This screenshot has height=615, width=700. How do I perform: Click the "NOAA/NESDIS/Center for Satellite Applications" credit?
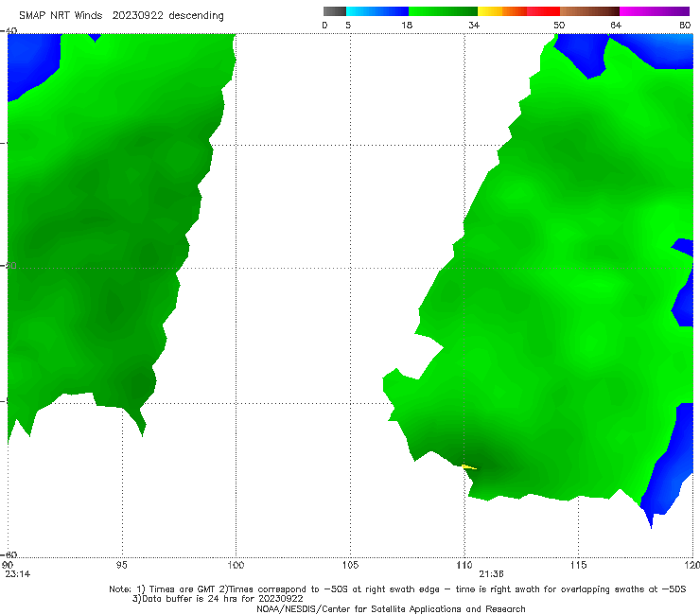tap(391, 608)
